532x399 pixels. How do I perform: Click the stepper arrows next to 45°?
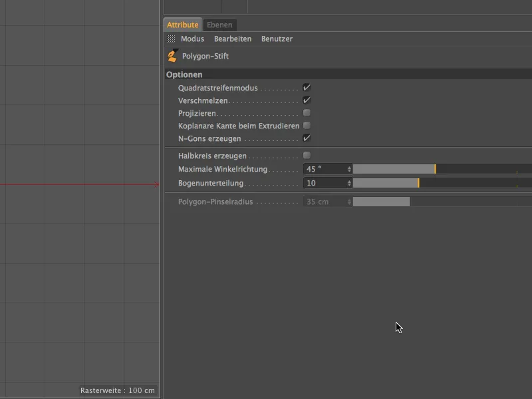pos(348,169)
